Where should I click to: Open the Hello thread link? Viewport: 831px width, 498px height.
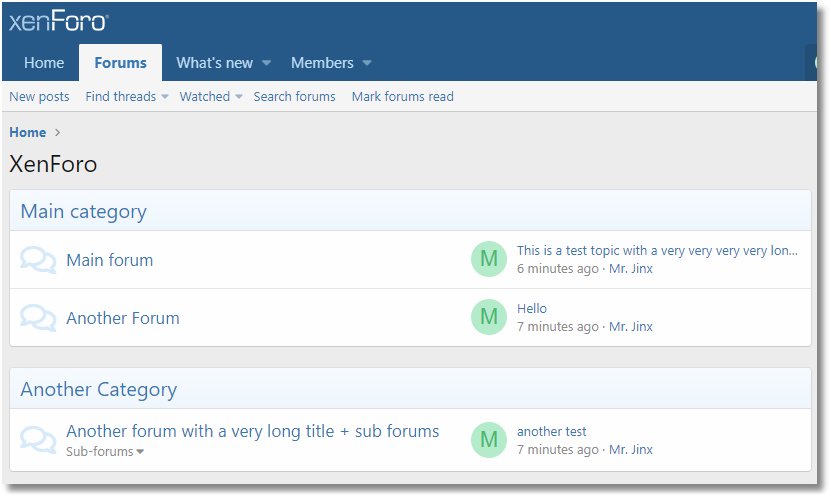pos(532,308)
